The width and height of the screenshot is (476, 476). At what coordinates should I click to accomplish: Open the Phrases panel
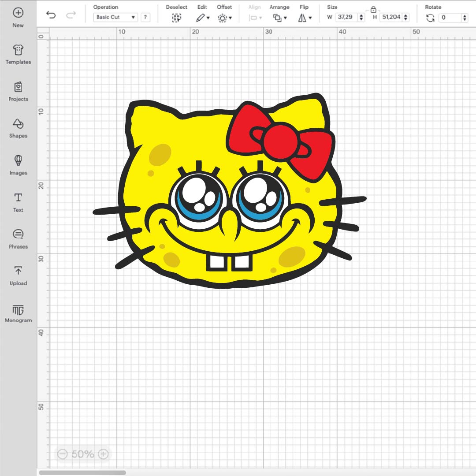point(18,239)
